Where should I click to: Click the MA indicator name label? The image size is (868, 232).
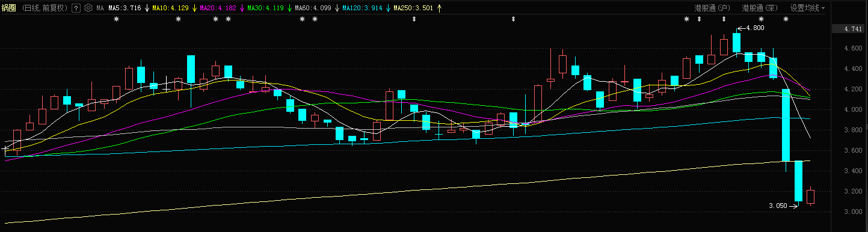click(100, 8)
